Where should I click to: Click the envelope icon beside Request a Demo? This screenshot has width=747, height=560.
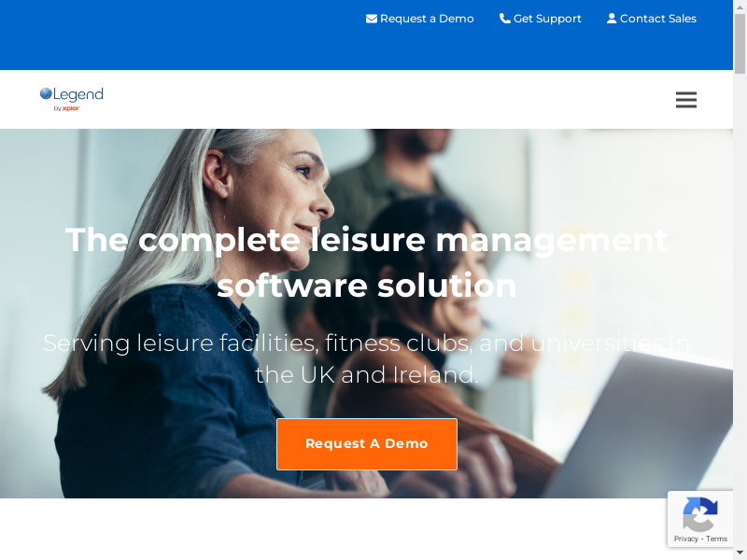(371, 19)
